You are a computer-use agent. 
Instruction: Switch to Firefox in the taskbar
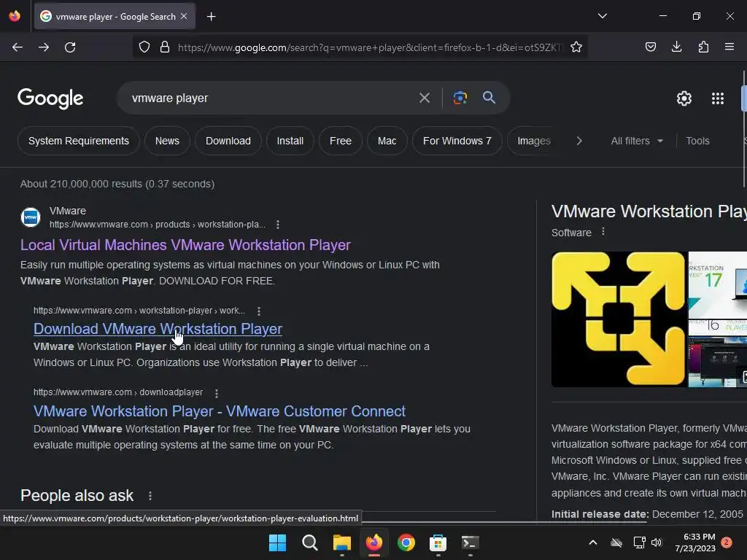tap(374, 542)
